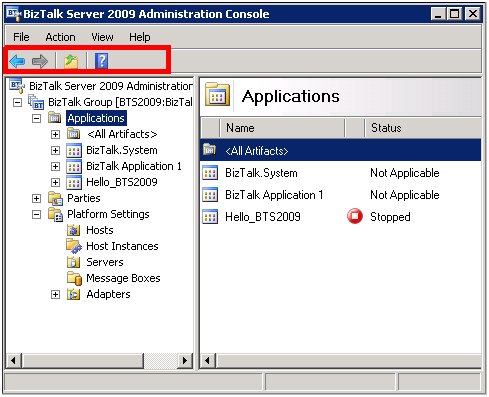Select the Applications label in the tree
Image resolution: width=489 pixels, height=397 pixels.
point(96,118)
